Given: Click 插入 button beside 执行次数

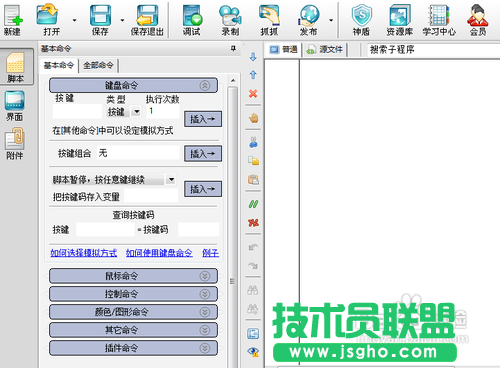Looking at the screenshot, I should click(203, 119).
